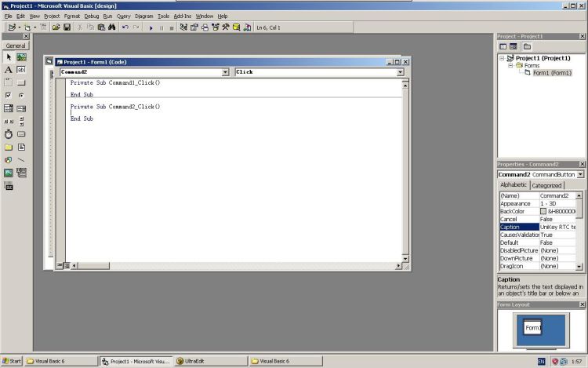Select the Line control tool
588x368 pixels.
(x=21, y=160)
